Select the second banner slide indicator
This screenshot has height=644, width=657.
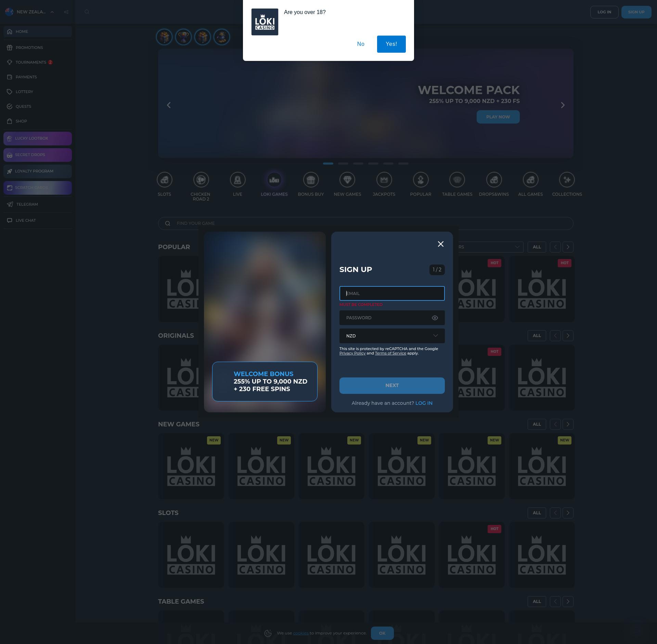pyautogui.click(x=343, y=164)
